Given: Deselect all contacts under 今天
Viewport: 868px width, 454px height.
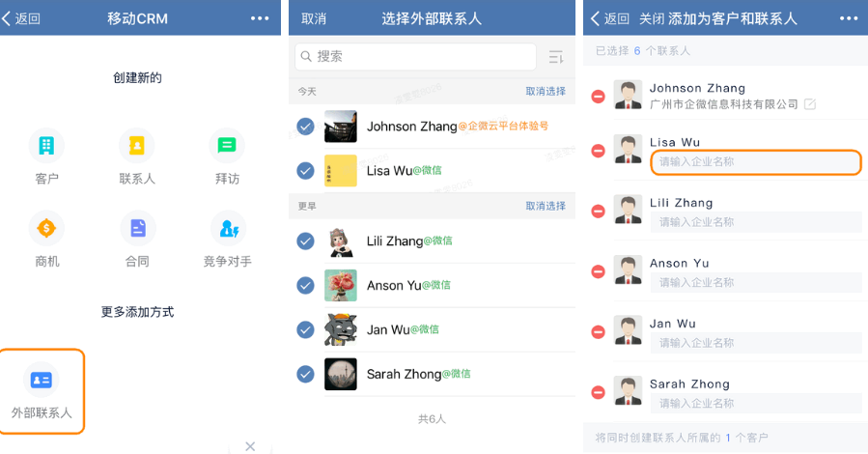Looking at the screenshot, I should pyautogui.click(x=546, y=92).
